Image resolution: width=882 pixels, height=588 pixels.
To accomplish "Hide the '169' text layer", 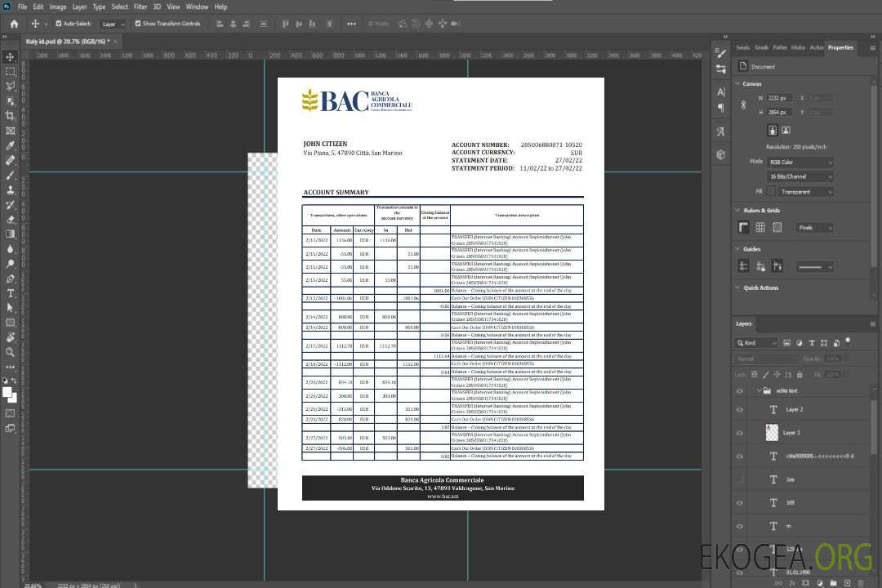I will coord(740,503).
